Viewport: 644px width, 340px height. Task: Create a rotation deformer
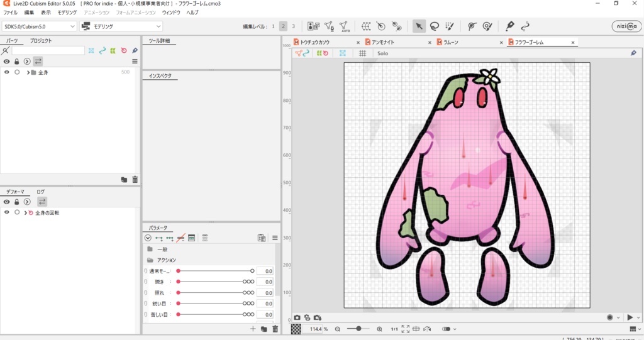[381, 26]
